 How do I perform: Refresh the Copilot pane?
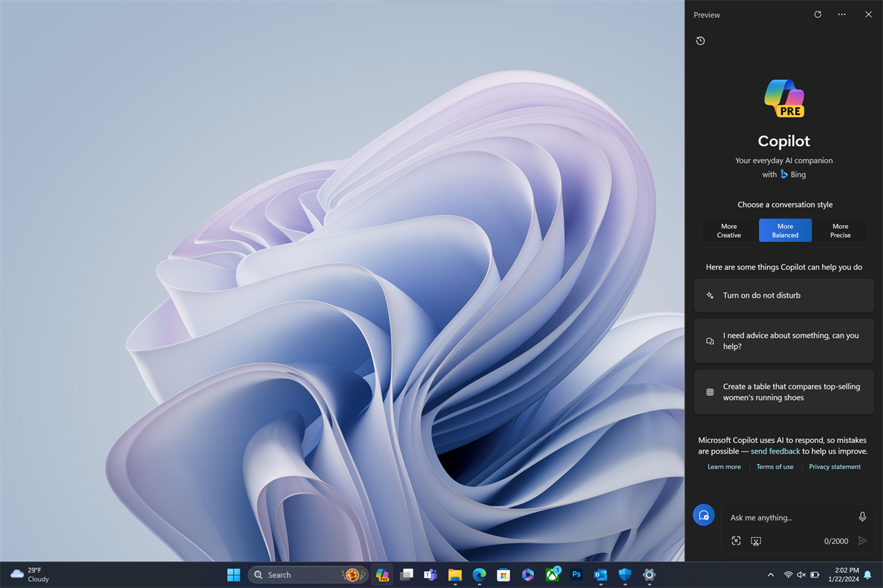[817, 14]
